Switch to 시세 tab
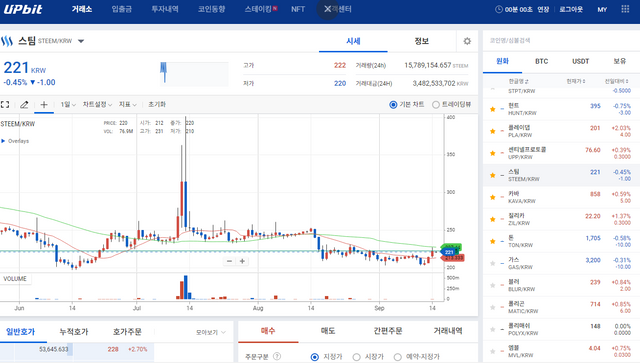 pos(353,41)
